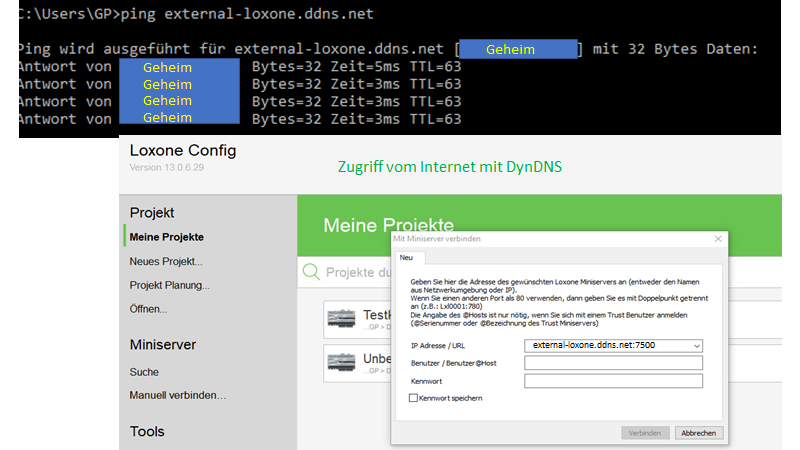800x450 pixels.
Task: Open Projekt Planung... in the sidebar
Action: [x=169, y=285]
